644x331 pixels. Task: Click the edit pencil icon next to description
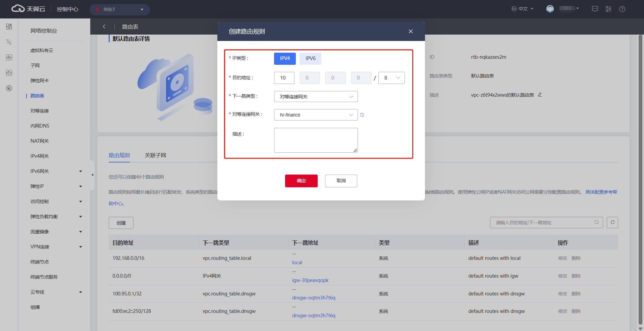pos(540,95)
